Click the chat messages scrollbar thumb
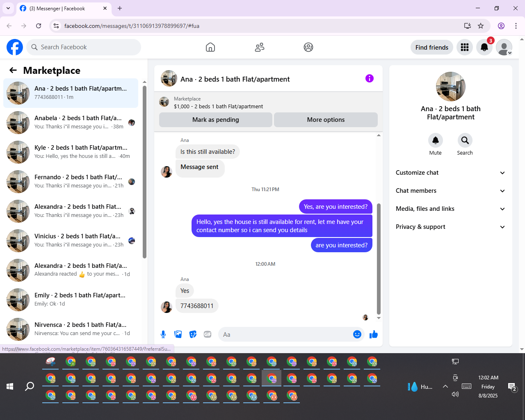The width and height of the screenshot is (525, 420). pyautogui.click(x=379, y=258)
